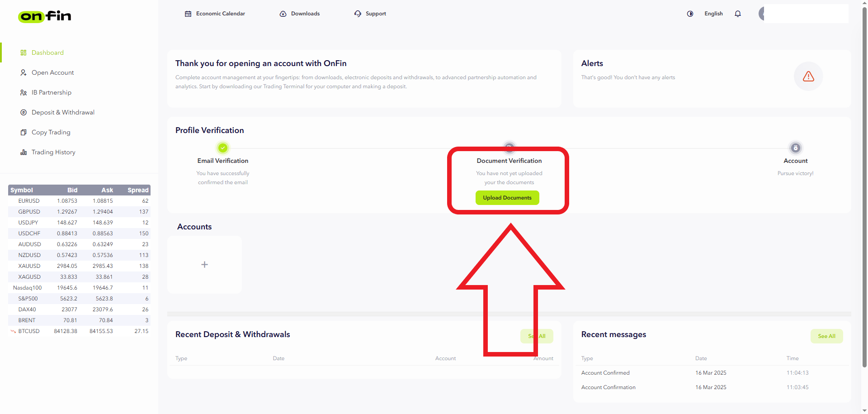Select the DAX40 quote row
The image size is (868, 414).
coord(79,309)
